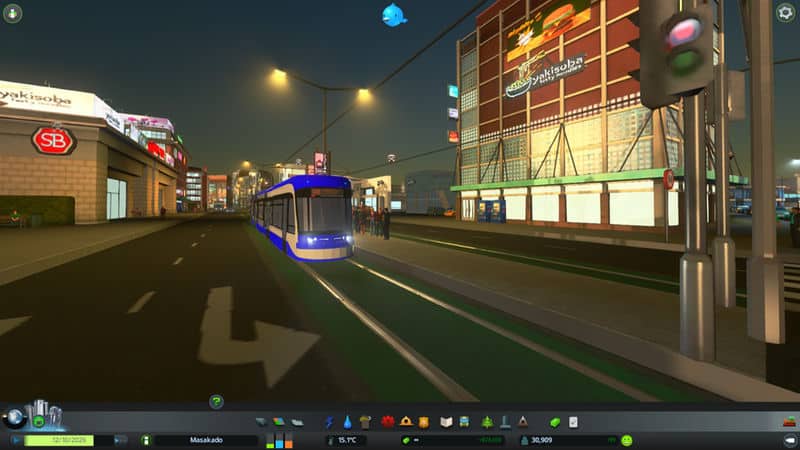Open the Education build menu
The height and width of the screenshot is (450, 800).
[x=447, y=422]
